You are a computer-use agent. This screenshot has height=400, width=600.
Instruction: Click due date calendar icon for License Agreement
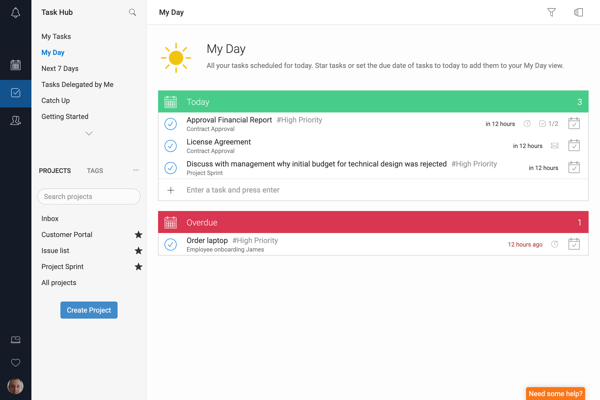click(x=574, y=145)
